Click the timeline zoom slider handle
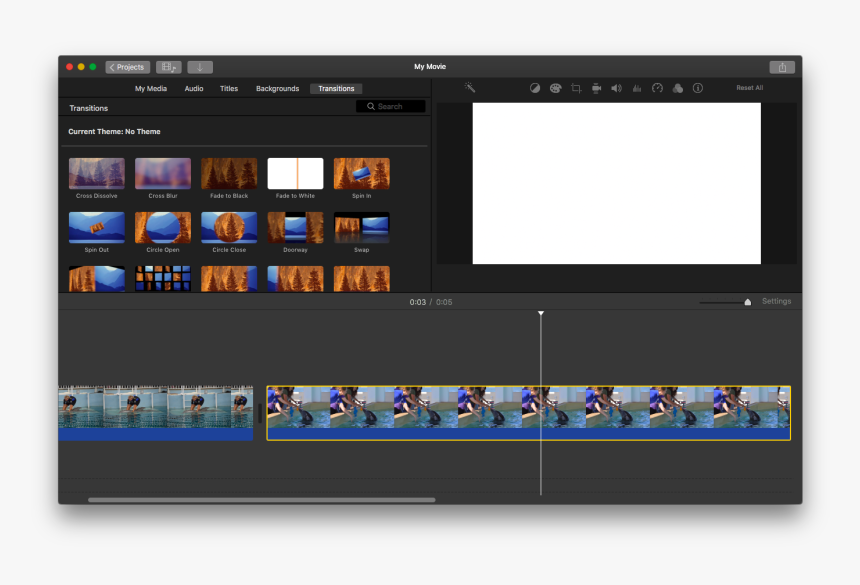This screenshot has width=860, height=585. [x=747, y=302]
